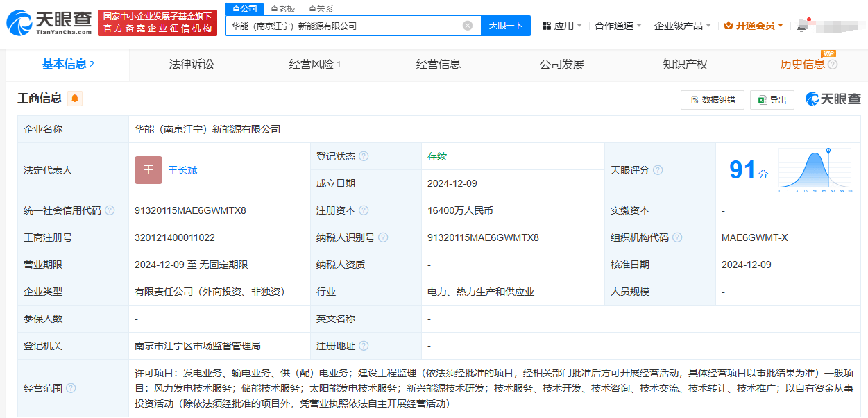
Task: Click the question mark next to 经营范围
Action: [71, 388]
